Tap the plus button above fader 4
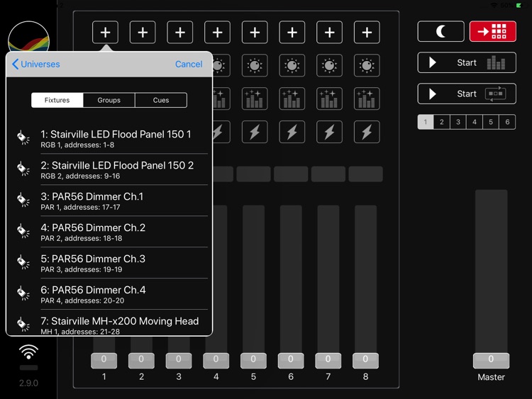This screenshot has height=399, width=532. 217,33
